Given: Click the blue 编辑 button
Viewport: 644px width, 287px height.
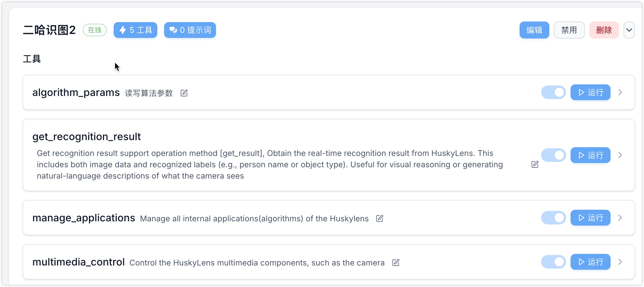Looking at the screenshot, I should (x=534, y=30).
